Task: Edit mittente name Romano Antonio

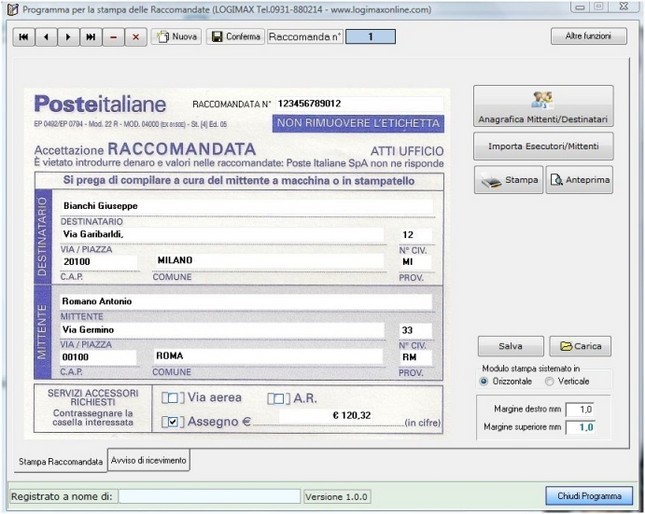Action: [246, 301]
